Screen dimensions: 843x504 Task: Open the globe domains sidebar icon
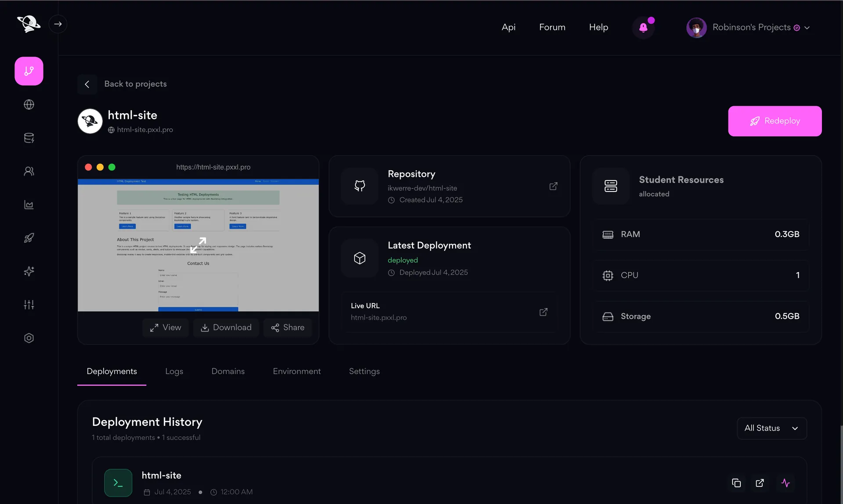tap(29, 104)
